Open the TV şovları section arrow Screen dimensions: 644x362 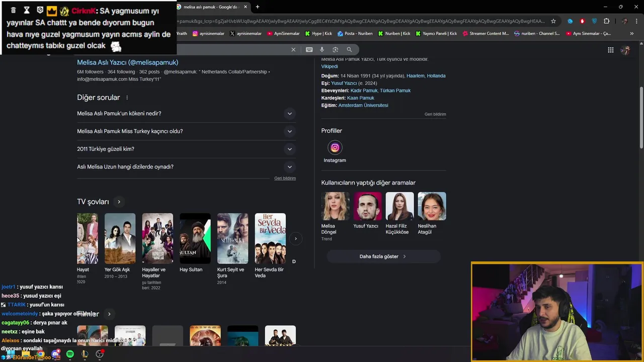click(119, 202)
